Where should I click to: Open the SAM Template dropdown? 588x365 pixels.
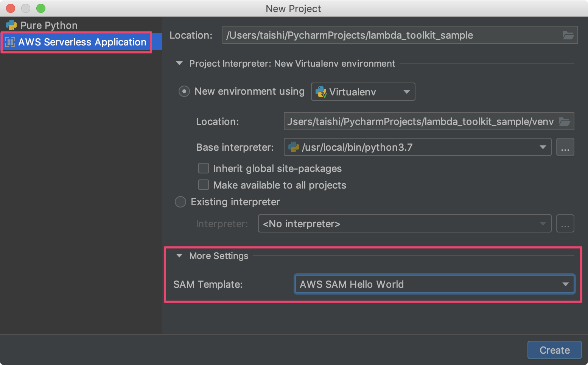[565, 284]
